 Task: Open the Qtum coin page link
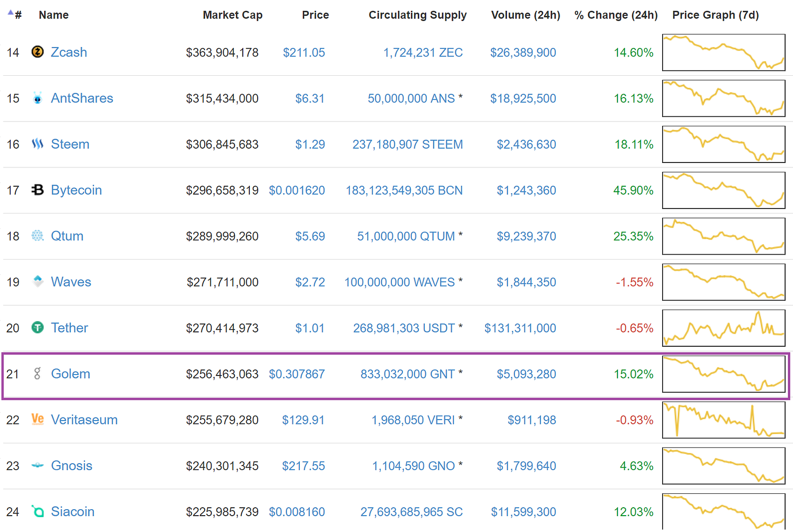[67, 236]
